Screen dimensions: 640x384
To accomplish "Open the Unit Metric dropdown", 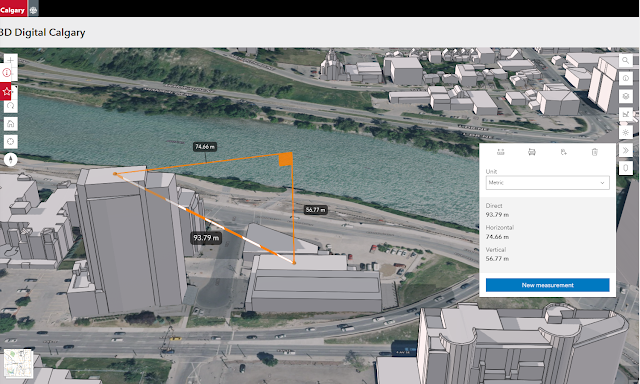I will point(547,182).
